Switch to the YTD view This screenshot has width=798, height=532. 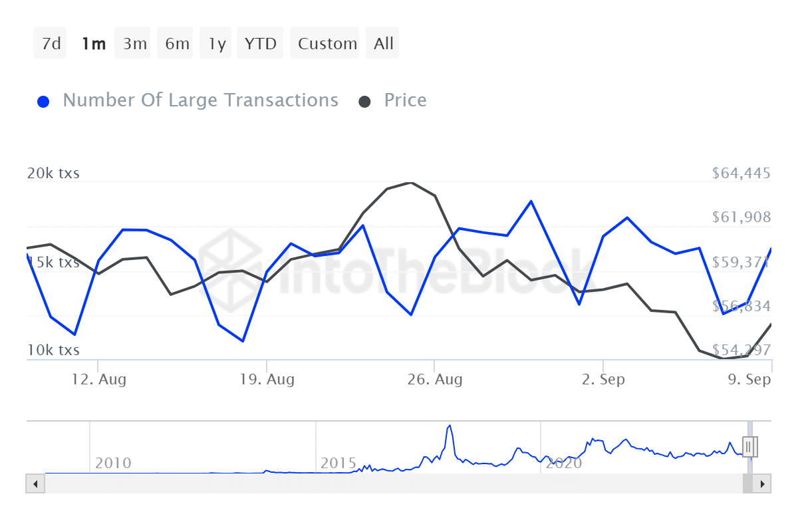pos(259,43)
